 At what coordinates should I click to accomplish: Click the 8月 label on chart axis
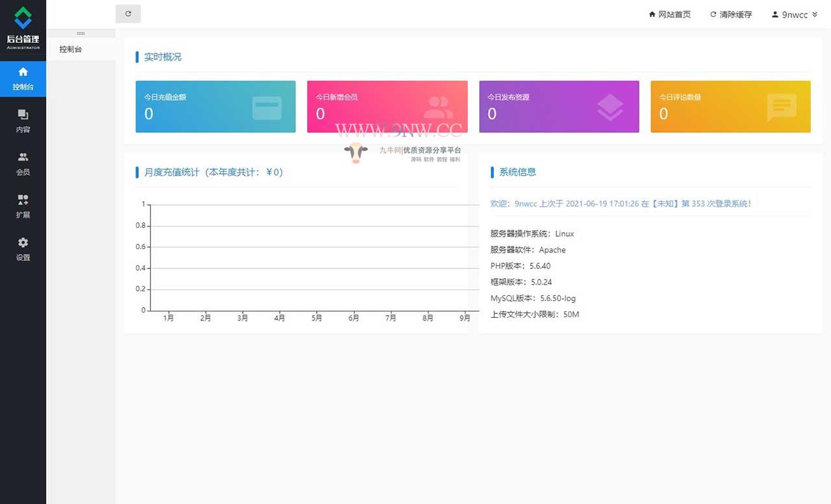coord(428,318)
